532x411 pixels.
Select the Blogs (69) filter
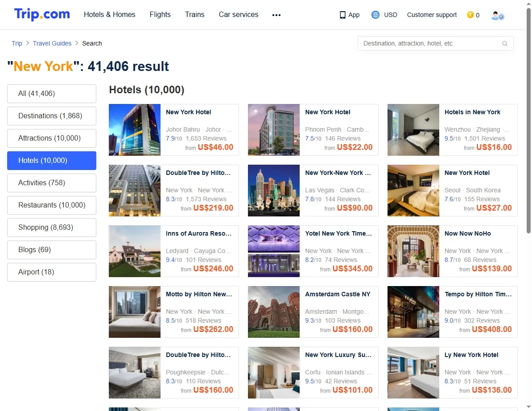pos(52,250)
